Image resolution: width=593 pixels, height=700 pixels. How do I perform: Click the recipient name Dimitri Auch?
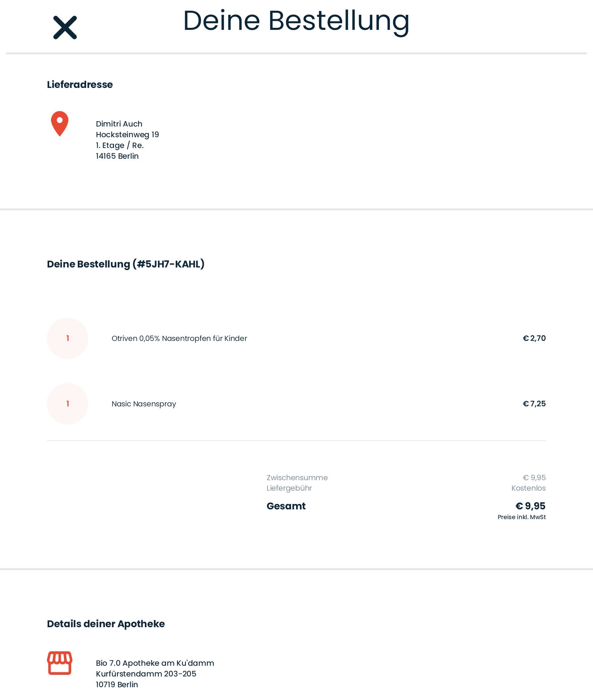point(119,124)
